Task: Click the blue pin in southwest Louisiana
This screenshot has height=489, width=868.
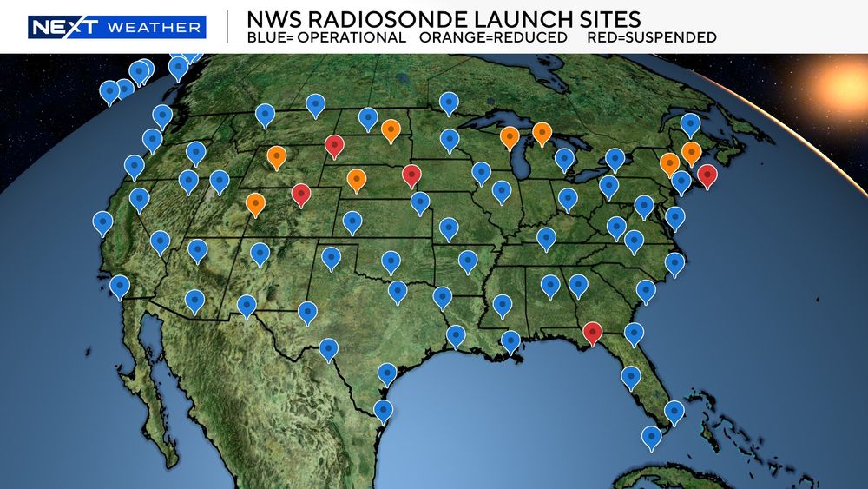Action: click(x=457, y=337)
